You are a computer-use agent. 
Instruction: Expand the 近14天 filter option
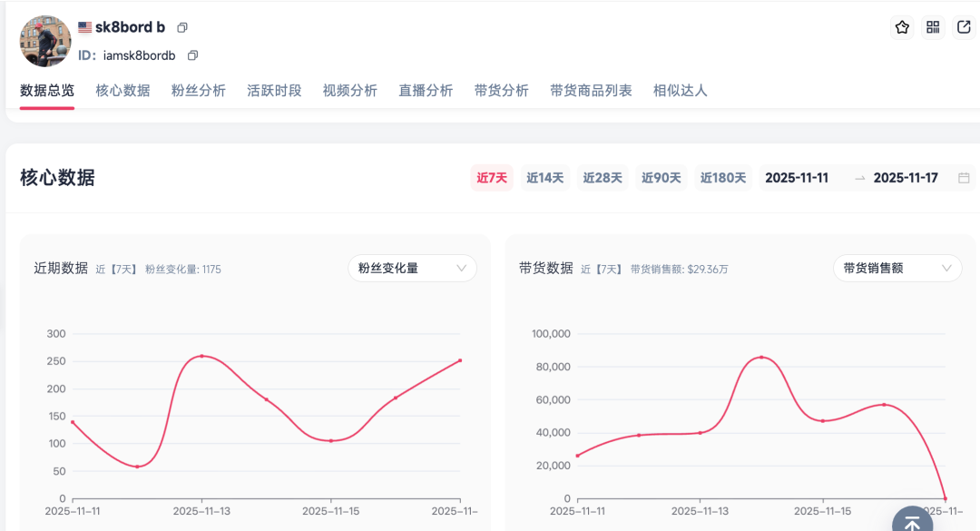click(545, 178)
